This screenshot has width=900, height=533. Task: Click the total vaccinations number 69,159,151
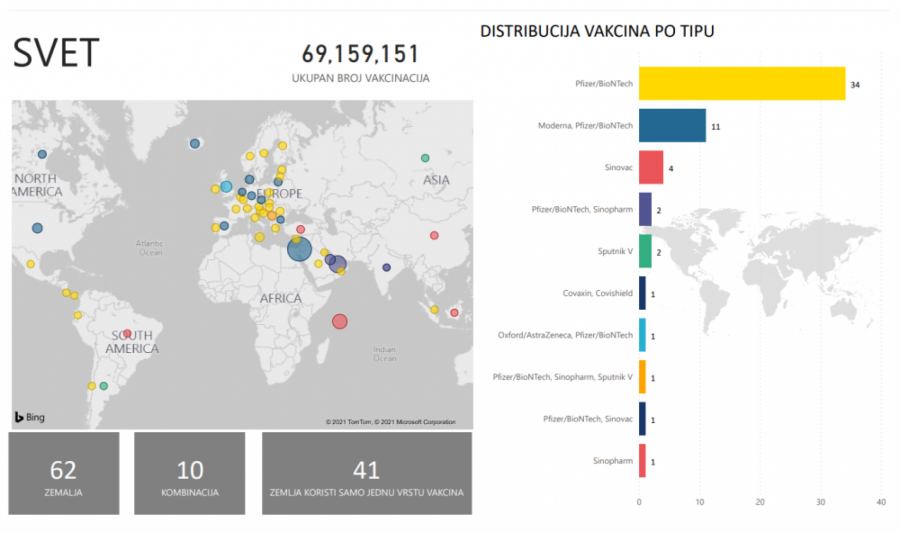[361, 54]
